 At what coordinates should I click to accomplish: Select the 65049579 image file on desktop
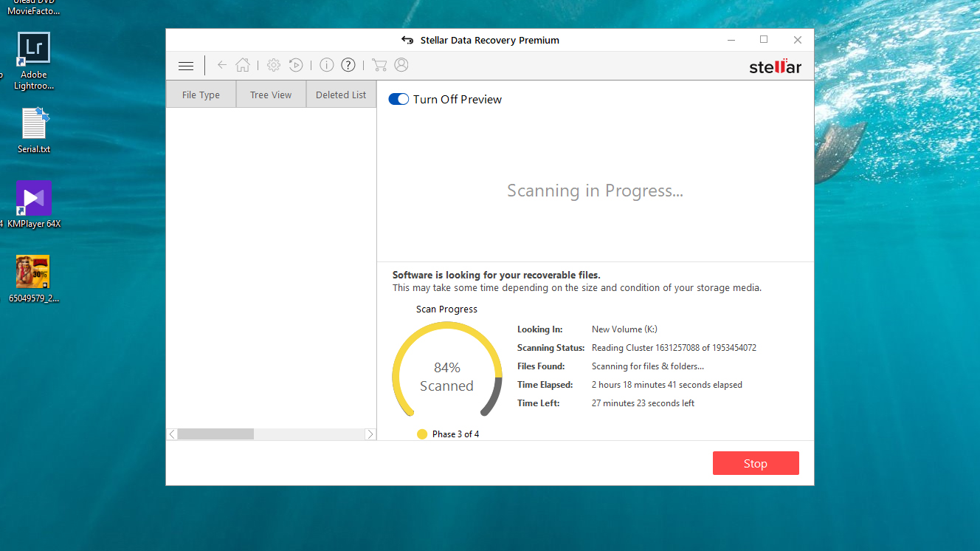coord(34,279)
